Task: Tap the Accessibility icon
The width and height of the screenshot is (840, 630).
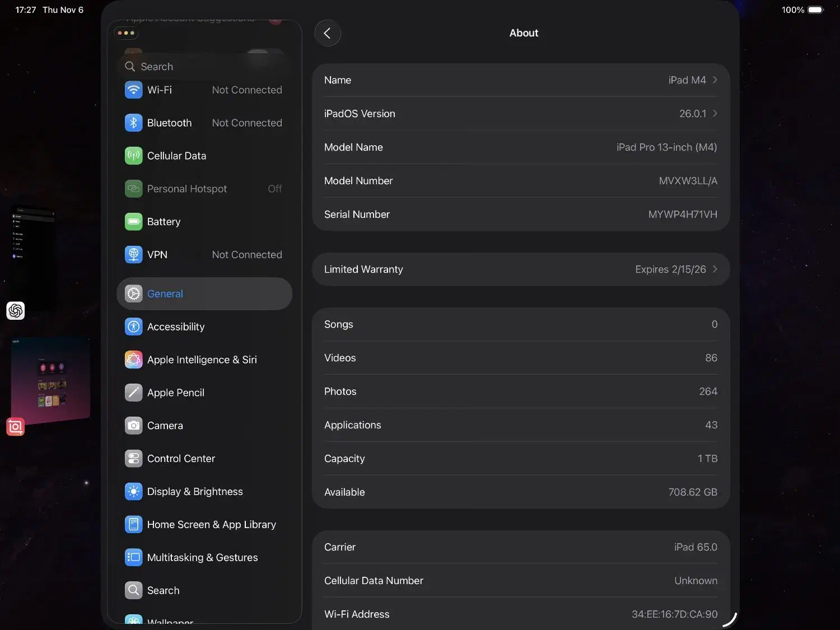Action: (x=133, y=327)
